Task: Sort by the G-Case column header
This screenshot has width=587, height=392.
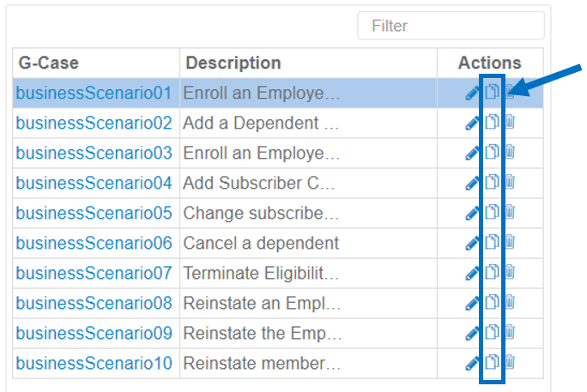Action: coord(50,63)
